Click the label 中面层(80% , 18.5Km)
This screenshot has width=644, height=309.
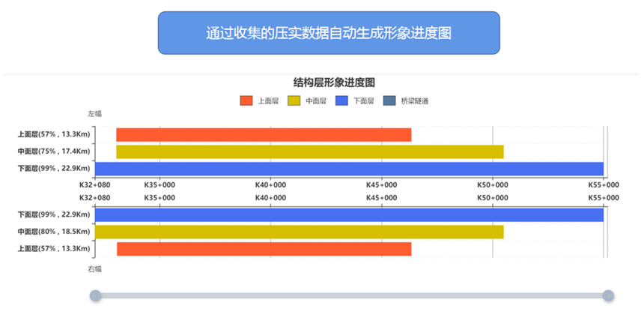click(x=54, y=232)
